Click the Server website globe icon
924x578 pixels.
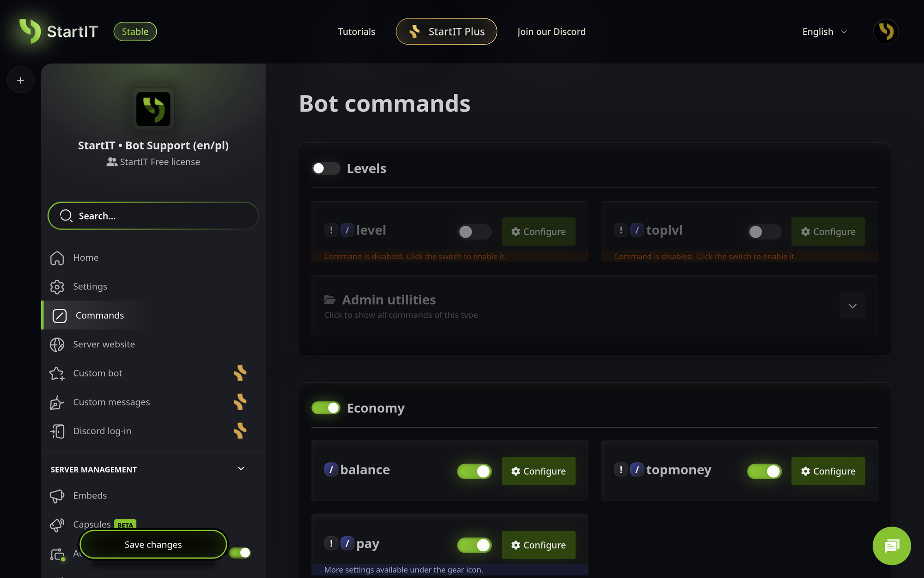coord(57,344)
